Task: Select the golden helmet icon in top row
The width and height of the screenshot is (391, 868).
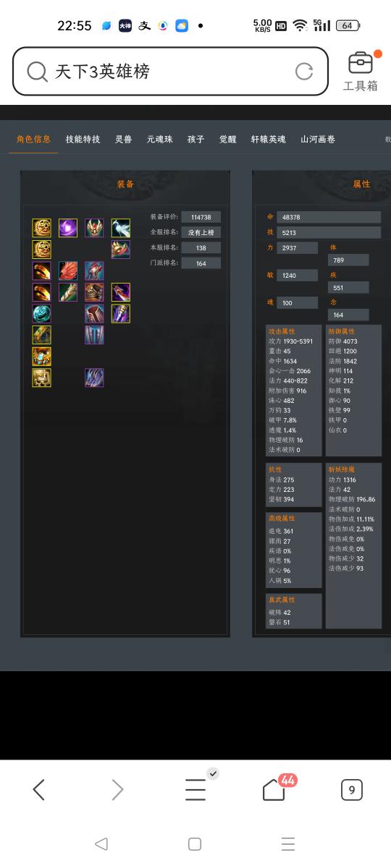Action: pos(94,228)
